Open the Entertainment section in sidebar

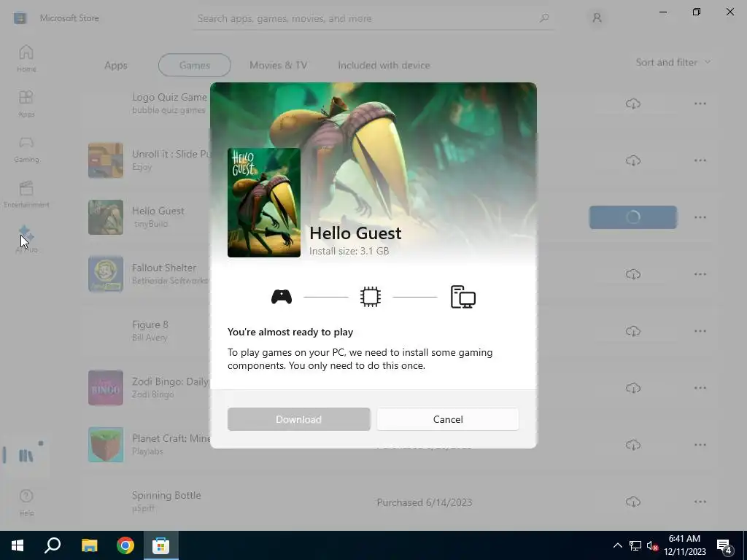tap(26, 194)
